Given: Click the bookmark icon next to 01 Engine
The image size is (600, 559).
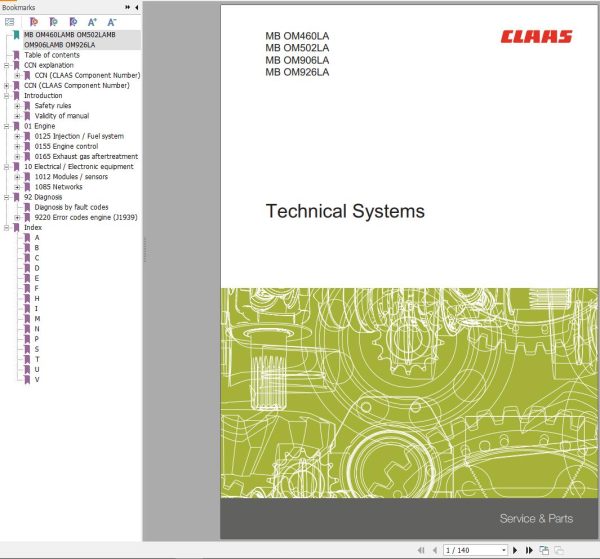Looking at the screenshot, I should coord(16,126).
